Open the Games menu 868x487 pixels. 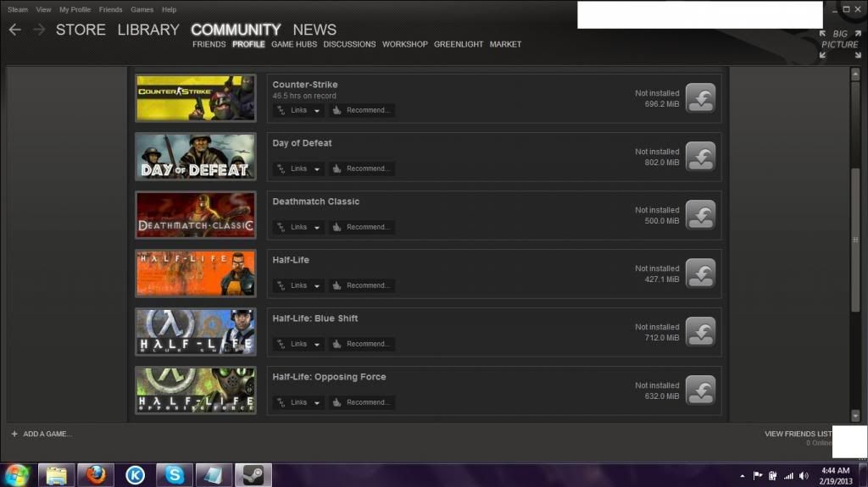[142, 9]
